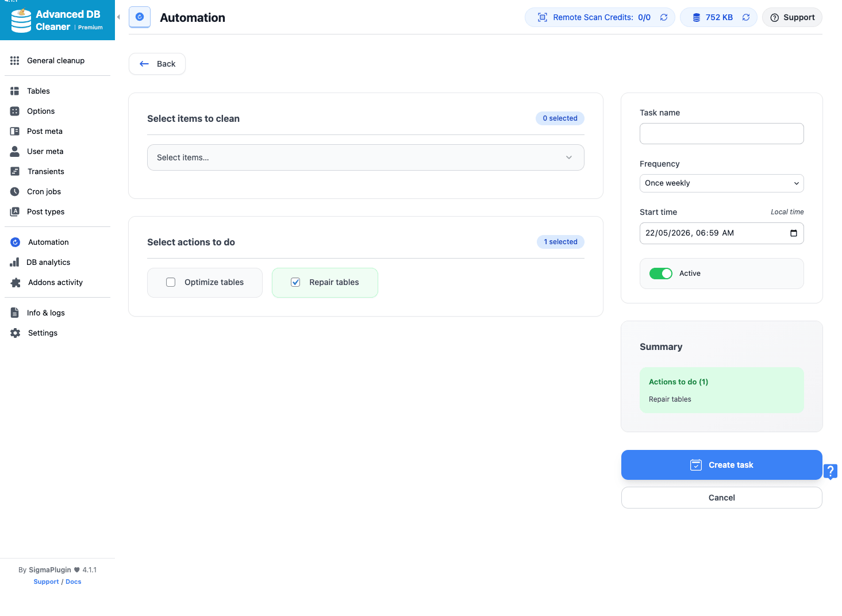Click the User meta person icon
842x616 pixels.
[x=15, y=151]
